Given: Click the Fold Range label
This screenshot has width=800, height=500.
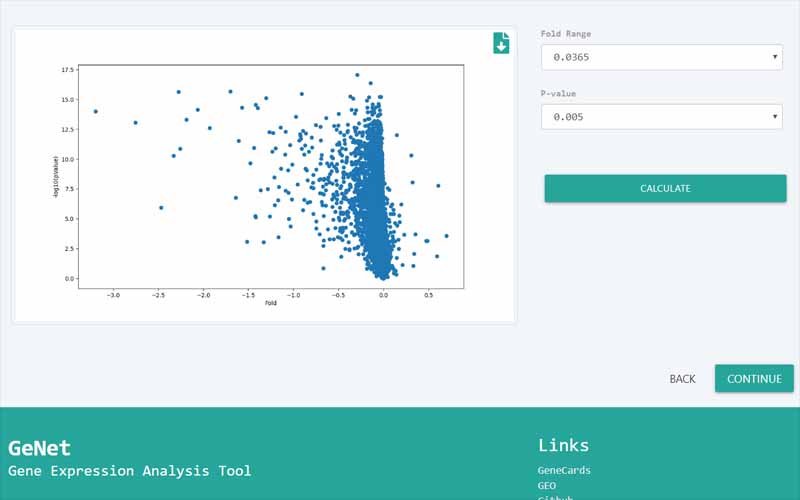Looking at the screenshot, I should [x=565, y=34].
